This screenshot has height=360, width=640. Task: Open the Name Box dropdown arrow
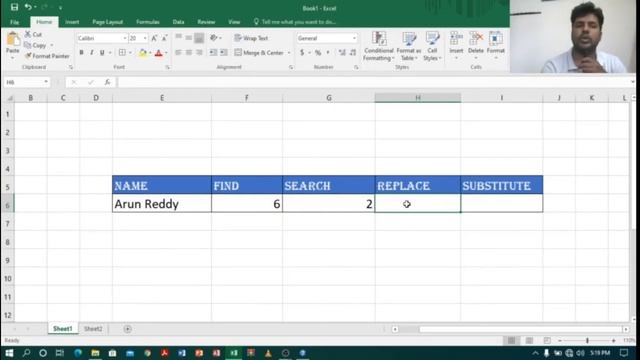[46, 82]
